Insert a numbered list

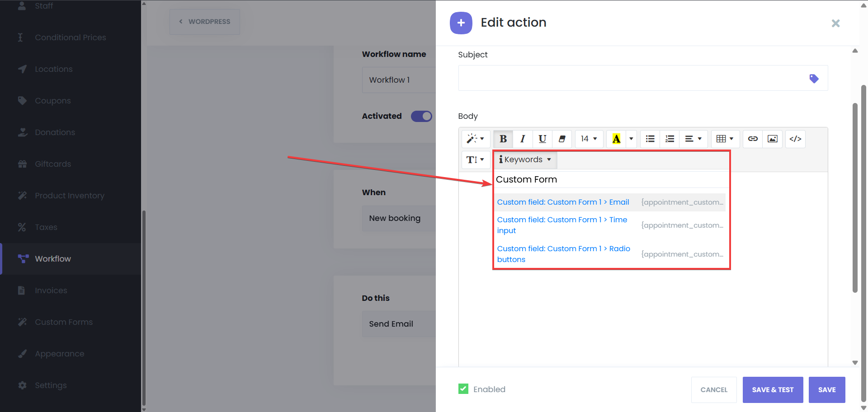tap(670, 139)
